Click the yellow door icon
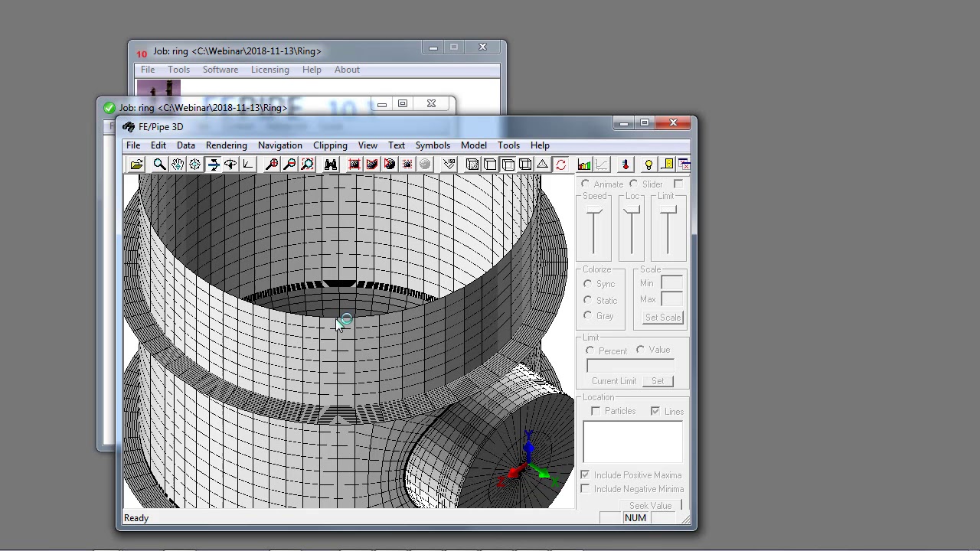Image resolution: width=980 pixels, height=551 pixels. tap(667, 165)
